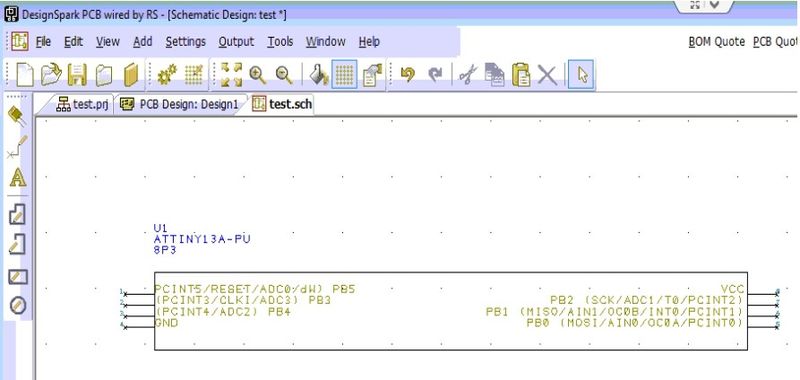Click the PB1 MISO pin label
Viewport: 800px width, 380px height.
(x=615, y=312)
